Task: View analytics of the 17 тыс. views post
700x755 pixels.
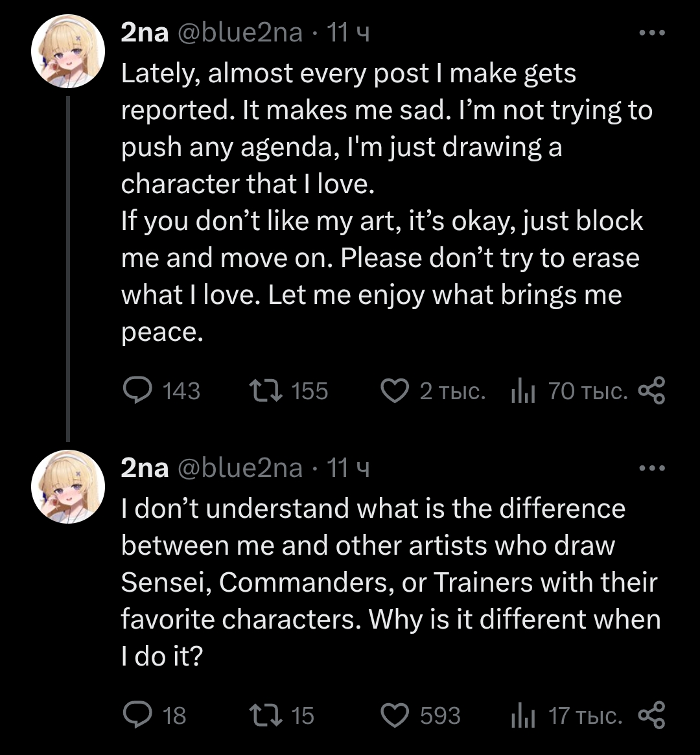Action: coord(522,715)
